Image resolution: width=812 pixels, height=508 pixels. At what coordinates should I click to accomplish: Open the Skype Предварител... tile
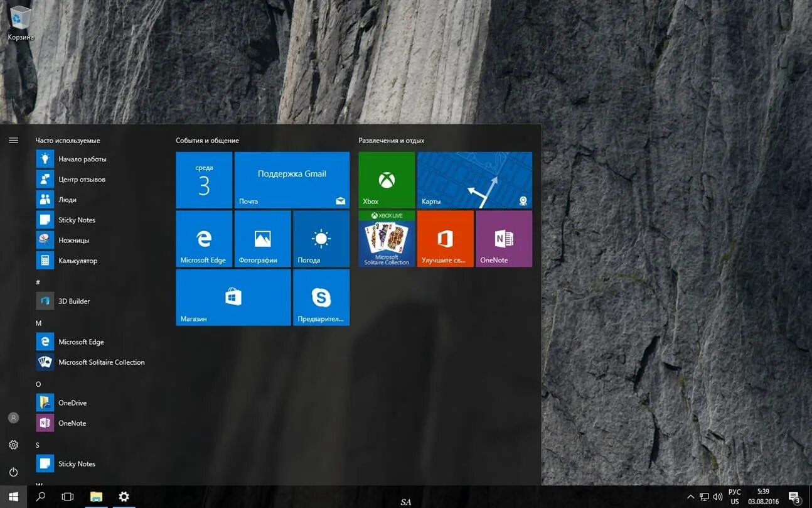tap(321, 297)
